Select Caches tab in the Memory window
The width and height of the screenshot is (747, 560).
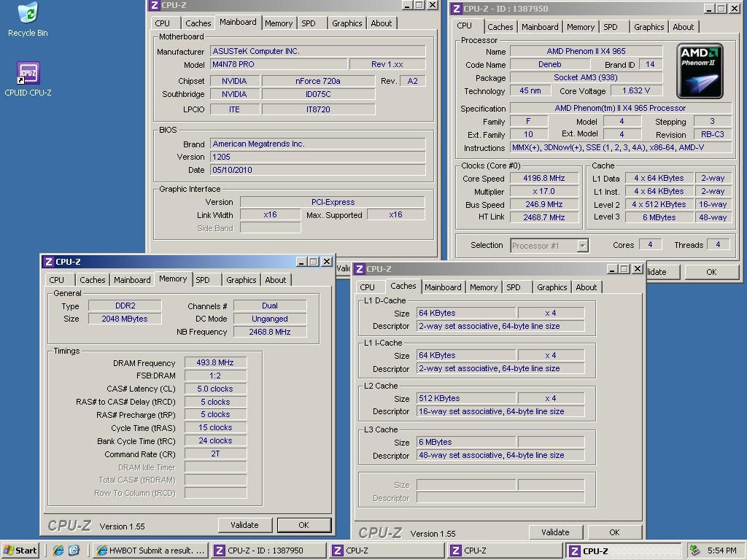[x=93, y=280]
